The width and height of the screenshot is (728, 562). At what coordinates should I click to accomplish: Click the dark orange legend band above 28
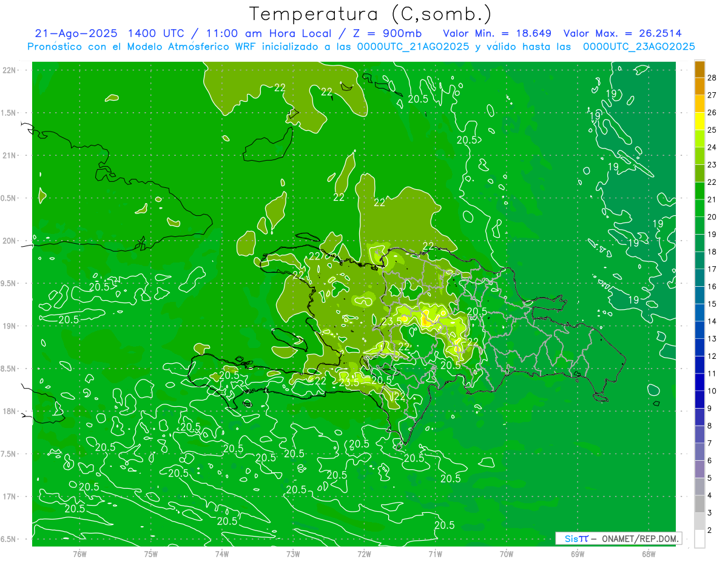coord(699,69)
